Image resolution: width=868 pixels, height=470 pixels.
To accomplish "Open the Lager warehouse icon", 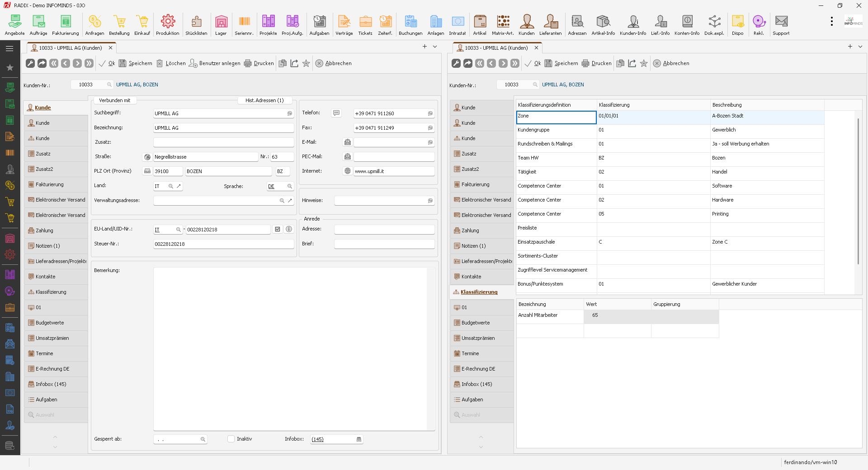I will click(221, 25).
